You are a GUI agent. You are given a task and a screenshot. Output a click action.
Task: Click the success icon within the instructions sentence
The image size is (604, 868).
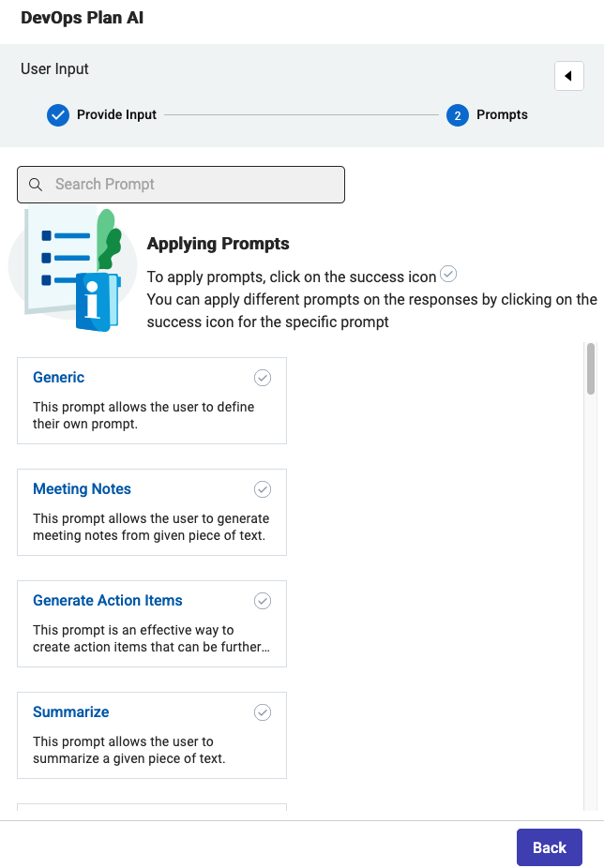point(448,274)
